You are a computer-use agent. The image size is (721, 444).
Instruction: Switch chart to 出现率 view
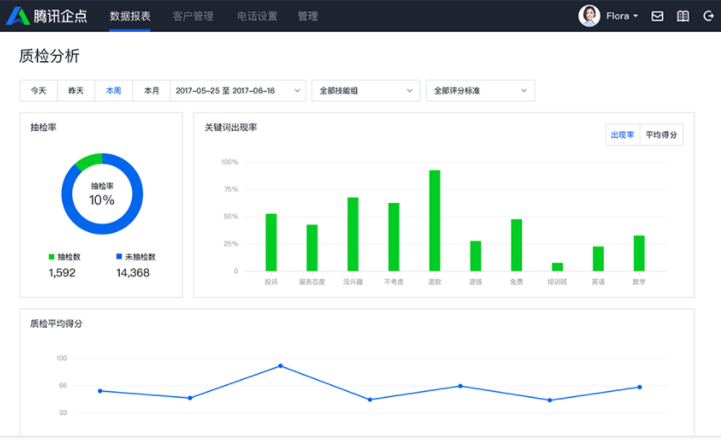(x=622, y=135)
